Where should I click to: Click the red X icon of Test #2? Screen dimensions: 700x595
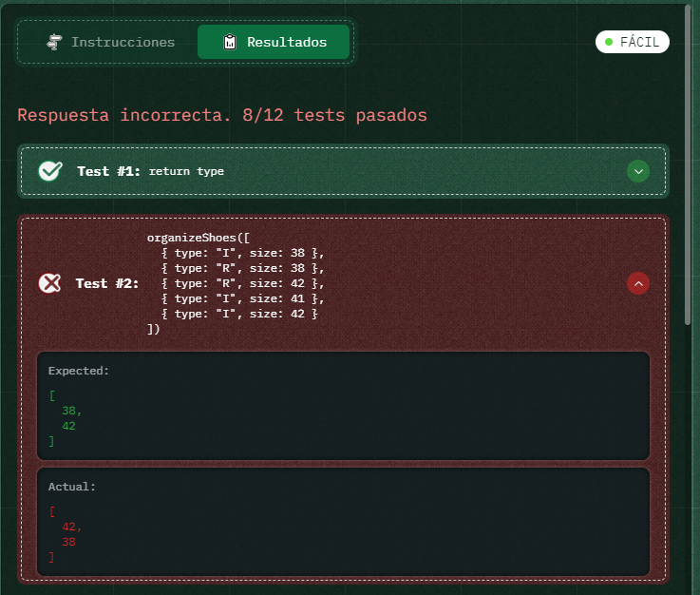49,283
